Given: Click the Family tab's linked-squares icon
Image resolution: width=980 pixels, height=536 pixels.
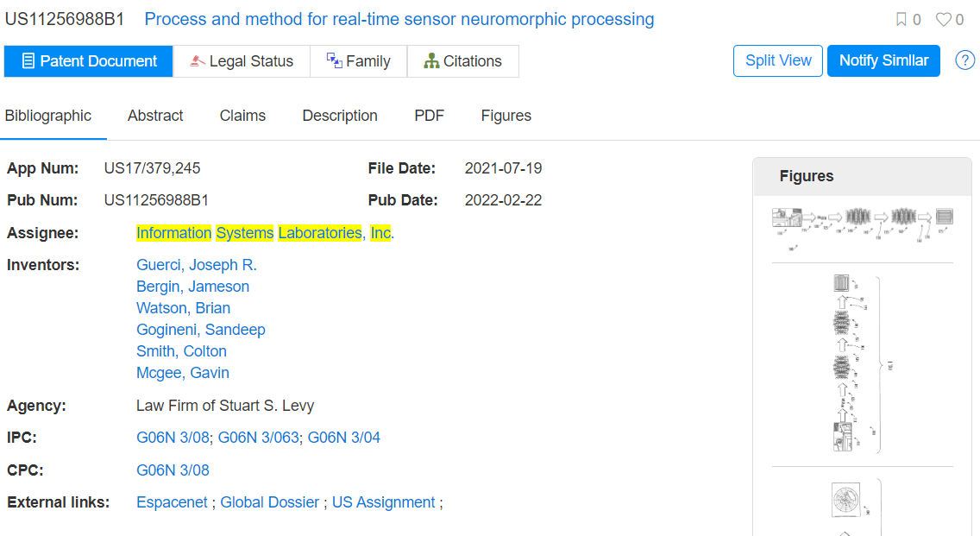Looking at the screenshot, I should point(335,60).
